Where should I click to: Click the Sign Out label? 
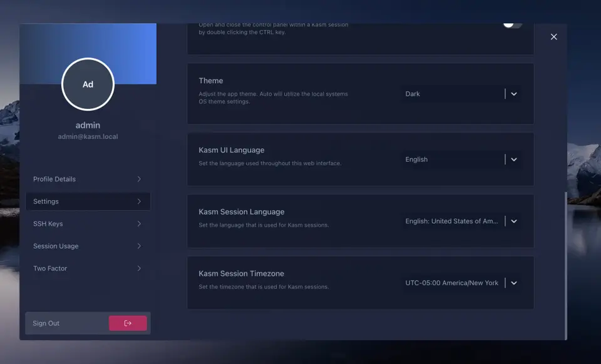(46, 323)
